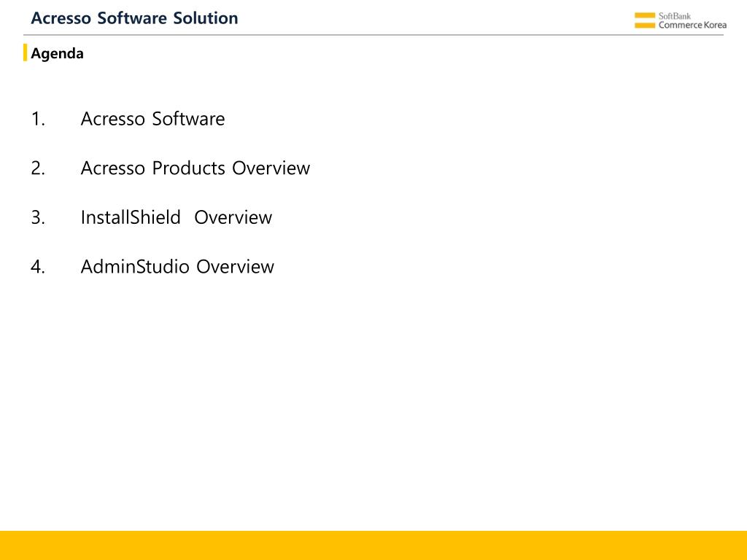Select agenda item 'Acresso Software'
Screen dimensions: 747x560
[152, 119]
